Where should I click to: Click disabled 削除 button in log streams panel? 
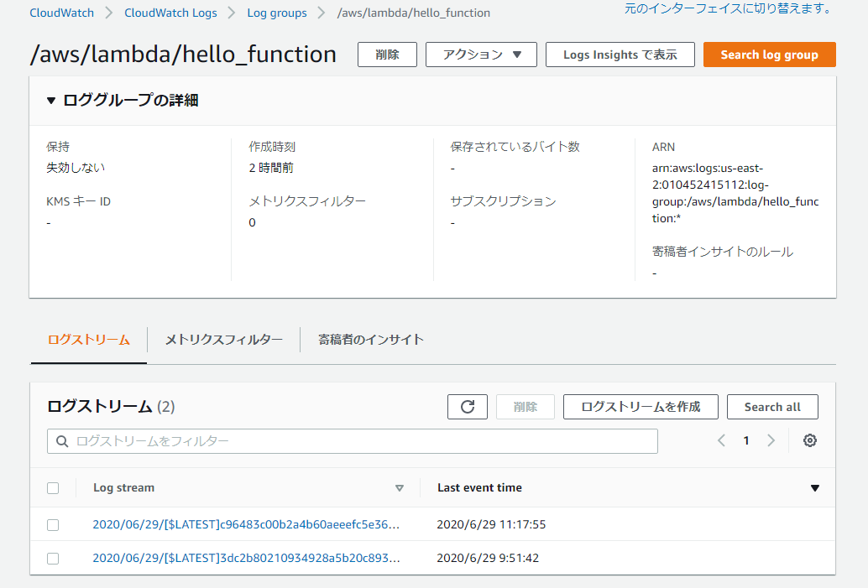pos(526,407)
